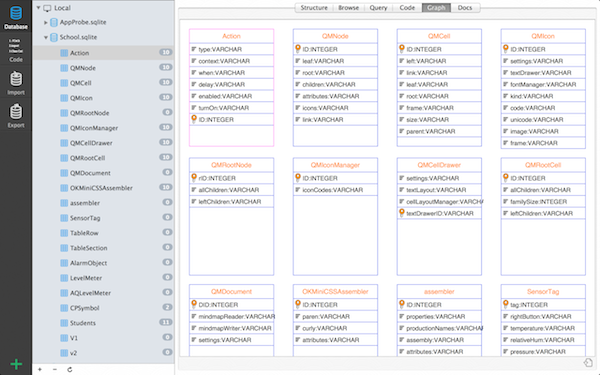Click the green plus add-database icon
Viewport: 600px width, 375px height.
(16, 364)
